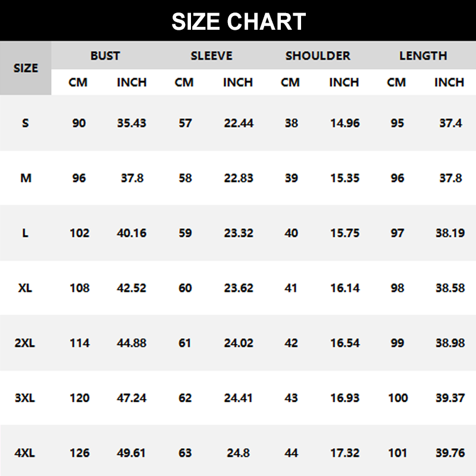Screen dimensions: 476x476
Task: Click the 16.14 inch shoulder value
Action: pyautogui.click(x=345, y=288)
